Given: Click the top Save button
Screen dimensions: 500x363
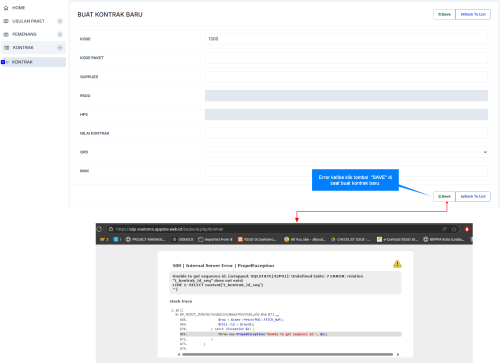Looking at the screenshot, I should click(444, 14).
